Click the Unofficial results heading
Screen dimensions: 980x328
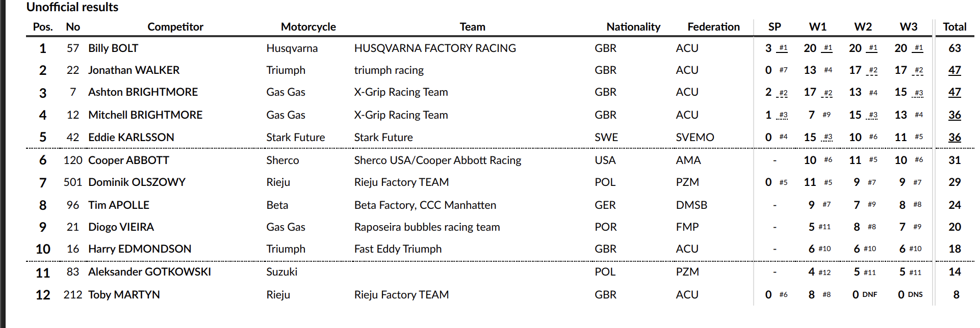click(x=72, y=7)
